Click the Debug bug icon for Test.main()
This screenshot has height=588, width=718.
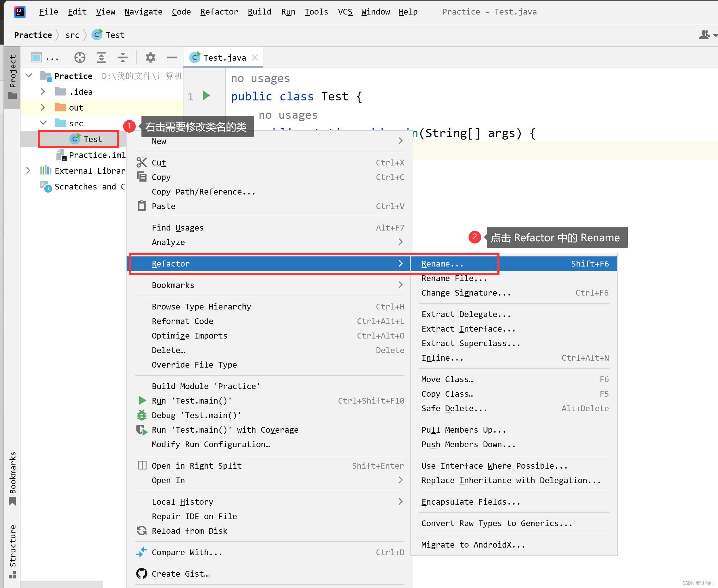(x=141, y=415)
